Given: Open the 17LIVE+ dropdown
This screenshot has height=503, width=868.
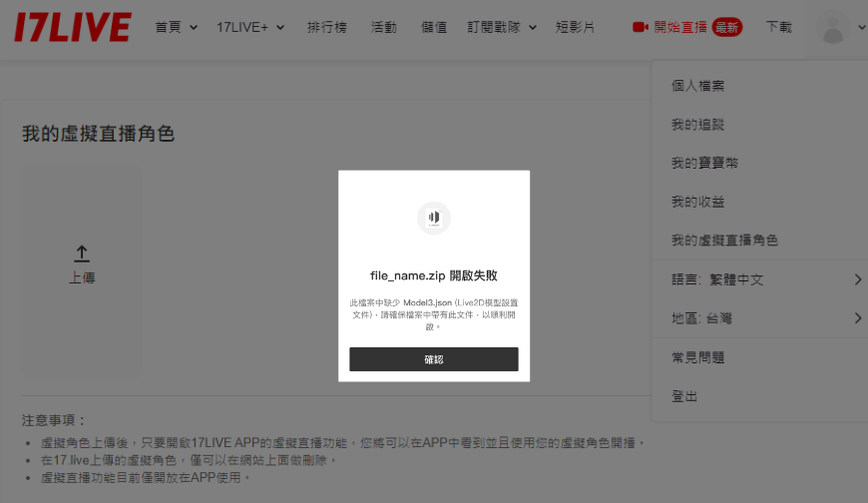Looking at the screenshot, I should (250, 27).
